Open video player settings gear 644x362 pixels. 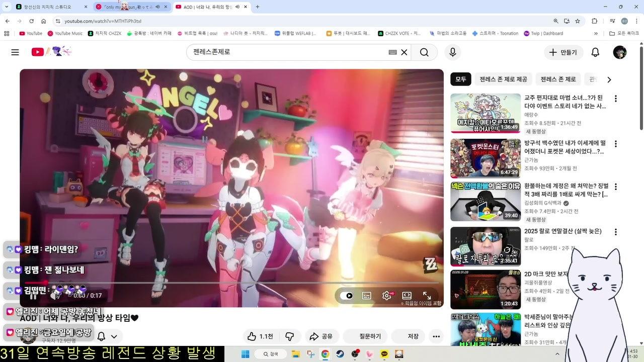386,296
